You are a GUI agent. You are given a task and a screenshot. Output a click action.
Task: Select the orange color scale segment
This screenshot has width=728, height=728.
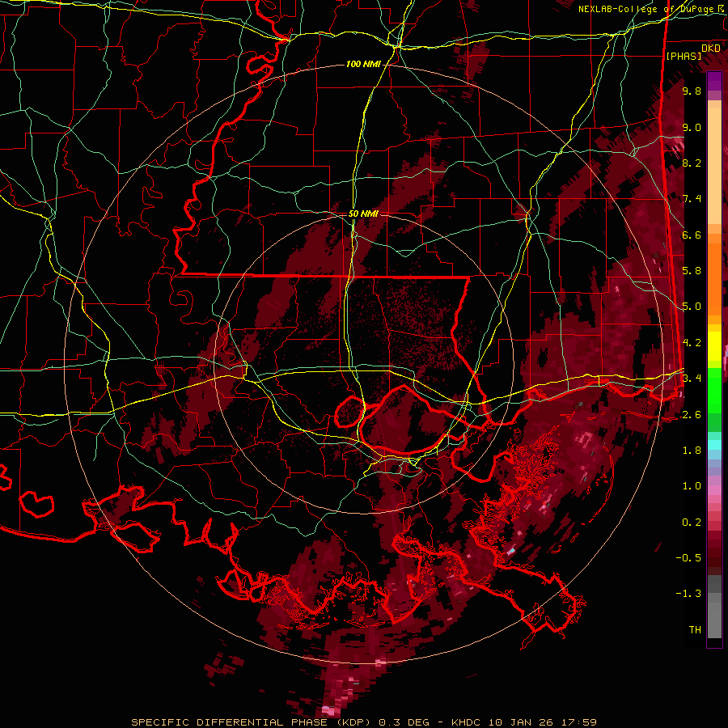point(714,278)
